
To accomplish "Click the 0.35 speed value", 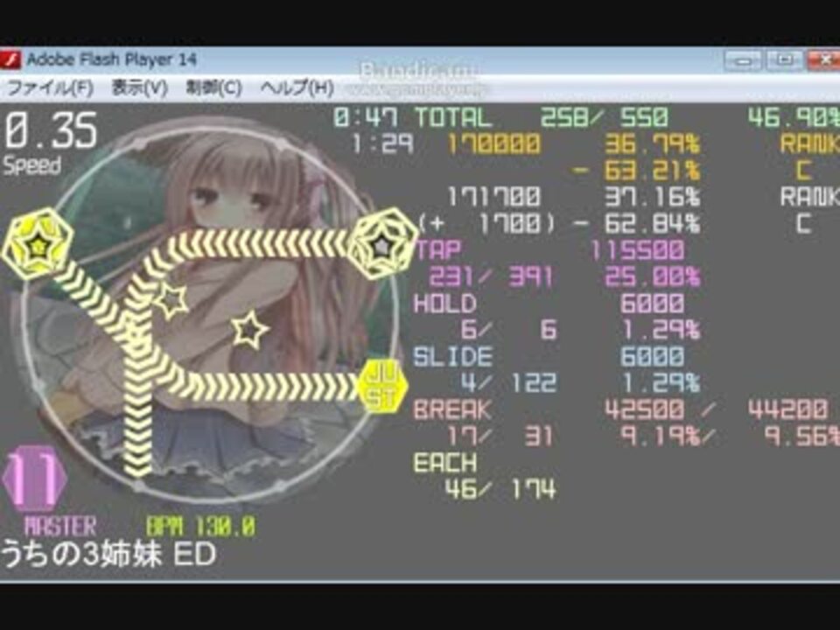I will [x=52, y=130].
